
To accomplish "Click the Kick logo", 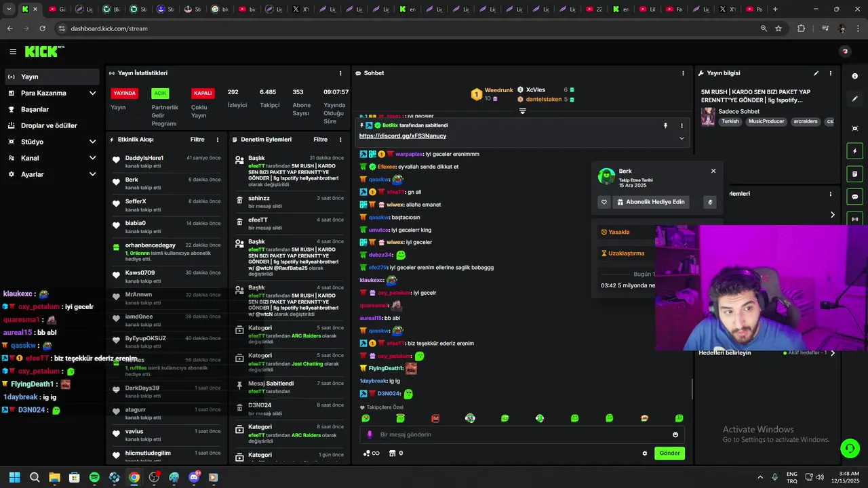I will pyautogui.click(x=44, y=52).
